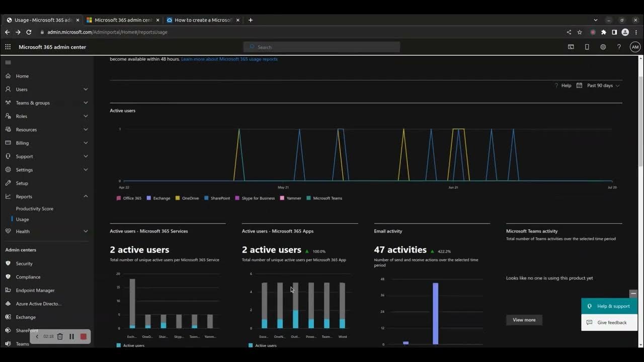Open Endpoint Manager icon
Screen dimensions: 644x362
[8, 290]
